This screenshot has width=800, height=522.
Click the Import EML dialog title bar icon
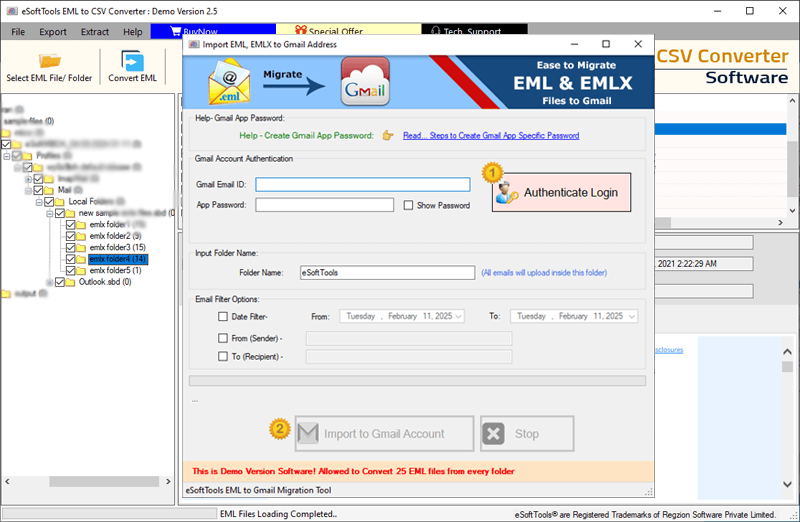coord(194,44)
